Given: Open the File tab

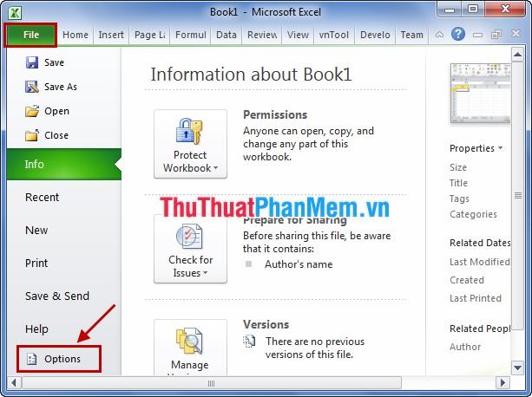Looking at the screenshot, I should [31, 35].
